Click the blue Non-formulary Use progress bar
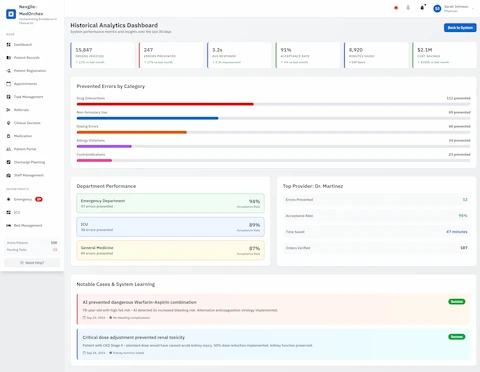 point(147,118)
